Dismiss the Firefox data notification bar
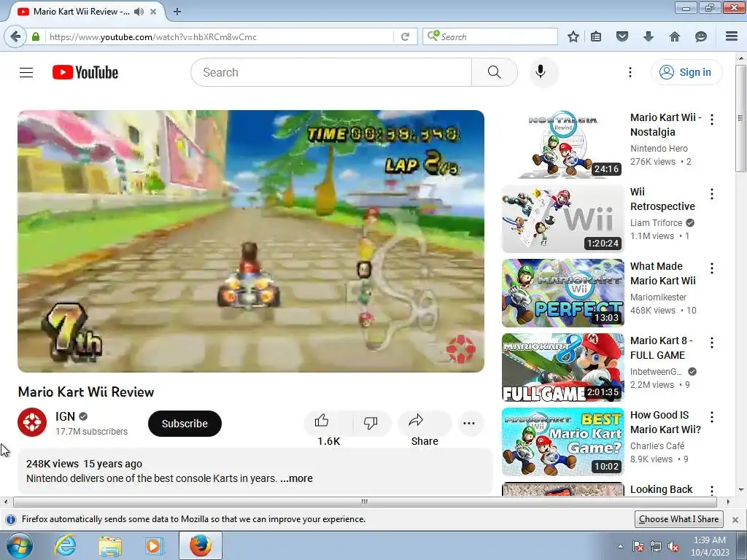 click(x=735, y=519)
